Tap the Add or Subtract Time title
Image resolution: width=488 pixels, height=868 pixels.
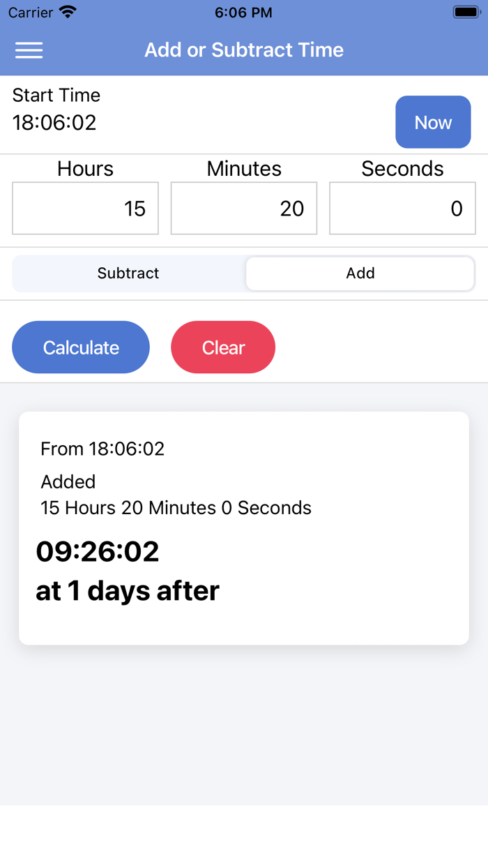(x=243, y=50)
